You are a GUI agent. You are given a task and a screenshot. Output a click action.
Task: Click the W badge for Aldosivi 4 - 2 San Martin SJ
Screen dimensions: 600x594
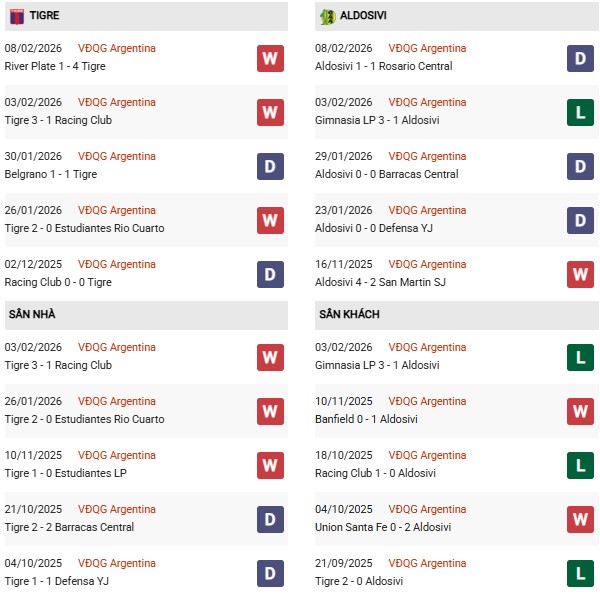580,274
